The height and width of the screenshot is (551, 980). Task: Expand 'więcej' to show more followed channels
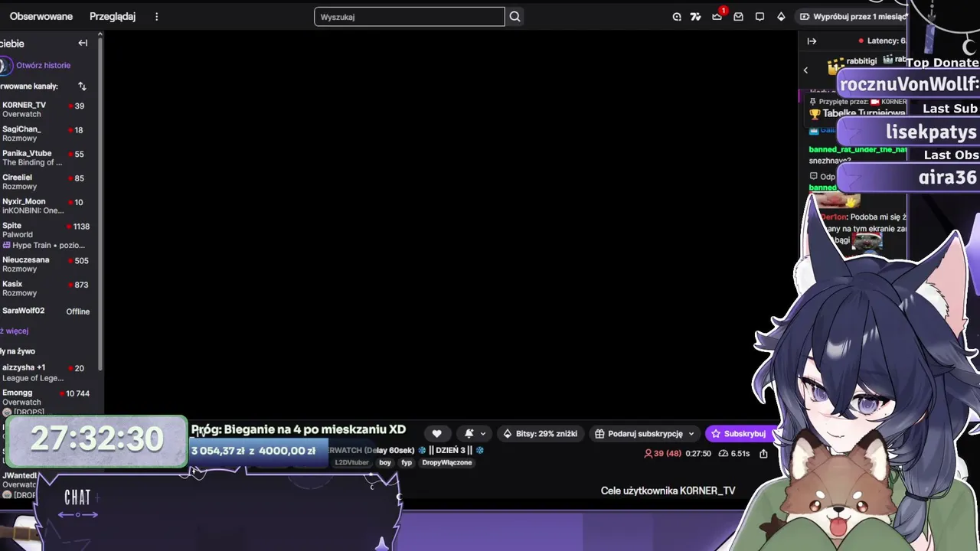coord(15,331)
